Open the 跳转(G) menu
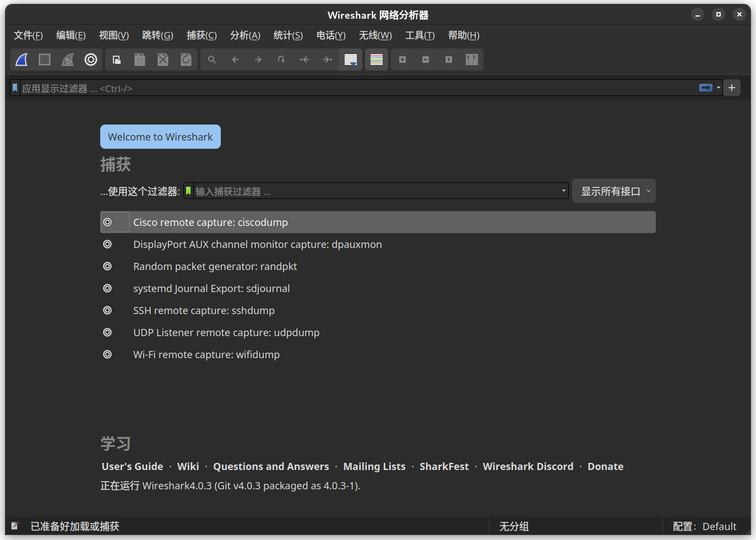This screenshot has width=756, height=540. (157, 35)
